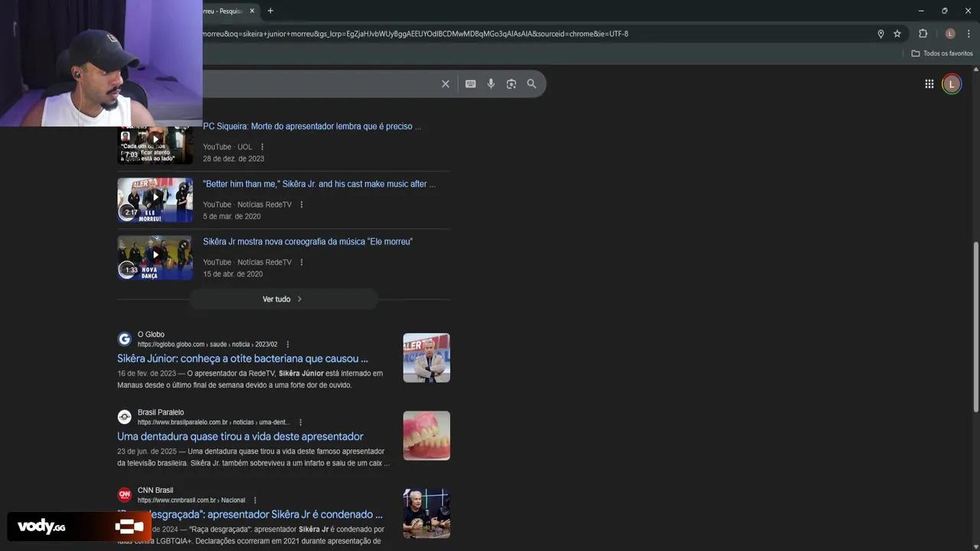Open a new browser tab
The width and height of the screenshot is (980, 551).
click(x=270, y=11)
